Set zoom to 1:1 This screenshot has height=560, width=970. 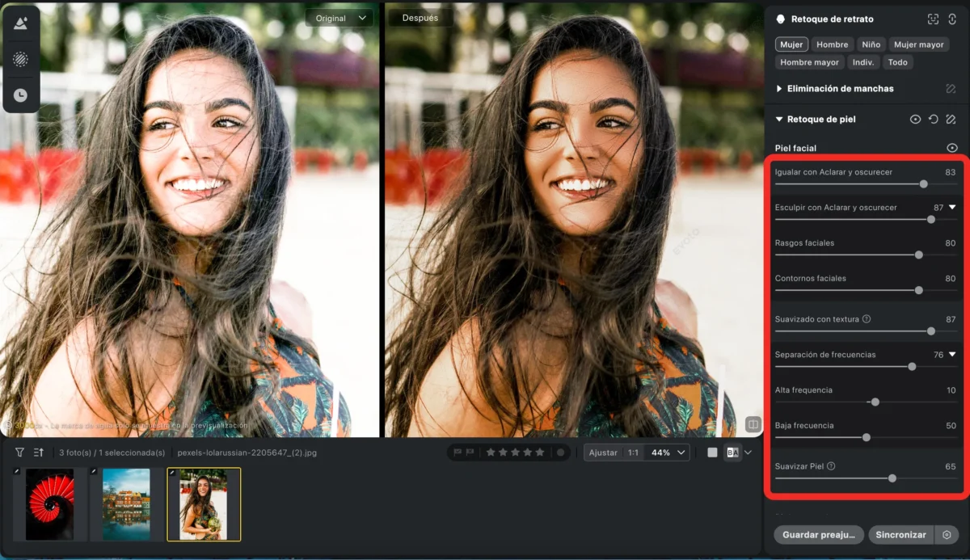tap(634, 453)
